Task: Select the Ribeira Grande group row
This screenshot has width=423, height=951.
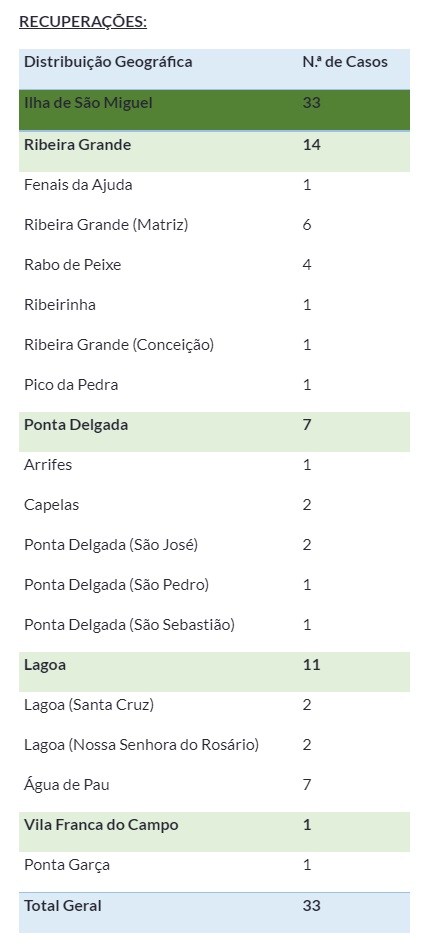Action: 214,152
